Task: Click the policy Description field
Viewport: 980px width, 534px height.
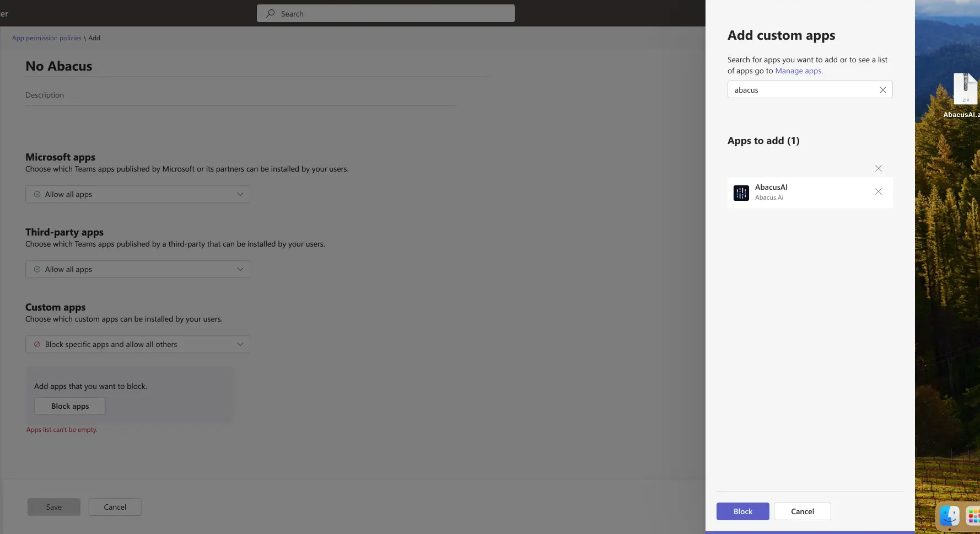Action: click(x=240, y=95)
